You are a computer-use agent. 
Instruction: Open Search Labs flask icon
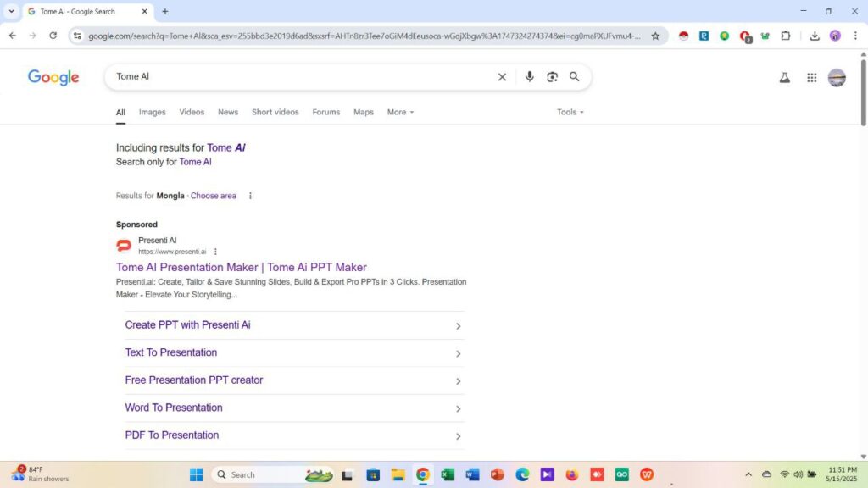[784, 78]
